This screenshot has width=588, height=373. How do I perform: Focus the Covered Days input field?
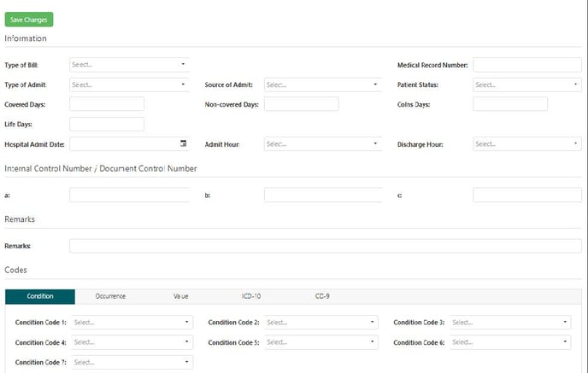coord(107,104)
